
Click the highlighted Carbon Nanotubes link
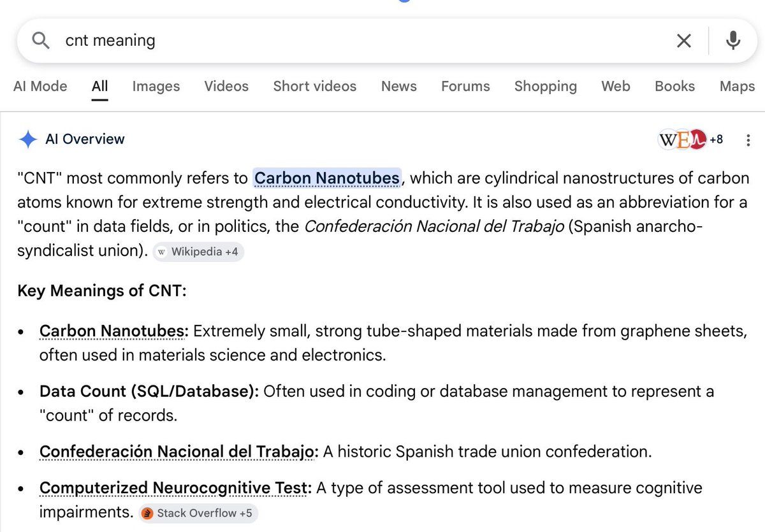tap(327, 178)
